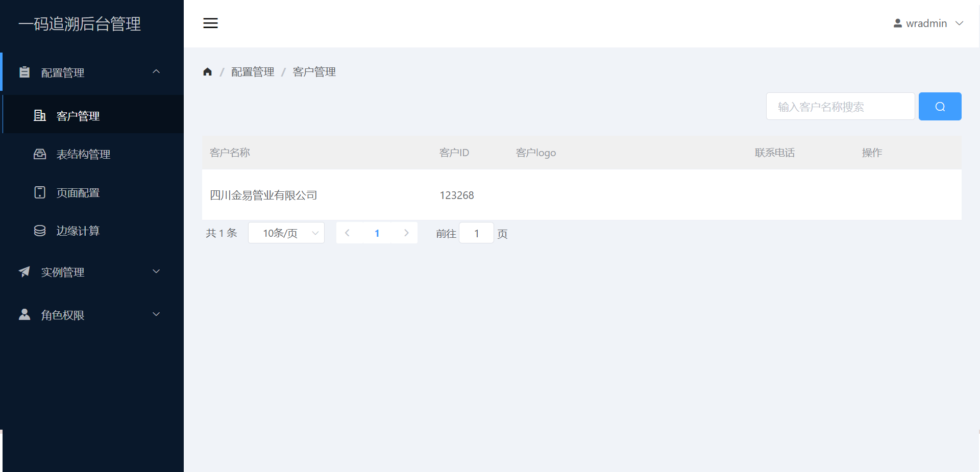Viewport: 980px width, 472px height.
Task: Select 角色权限 sidebar menu
Action: point(92,314)
